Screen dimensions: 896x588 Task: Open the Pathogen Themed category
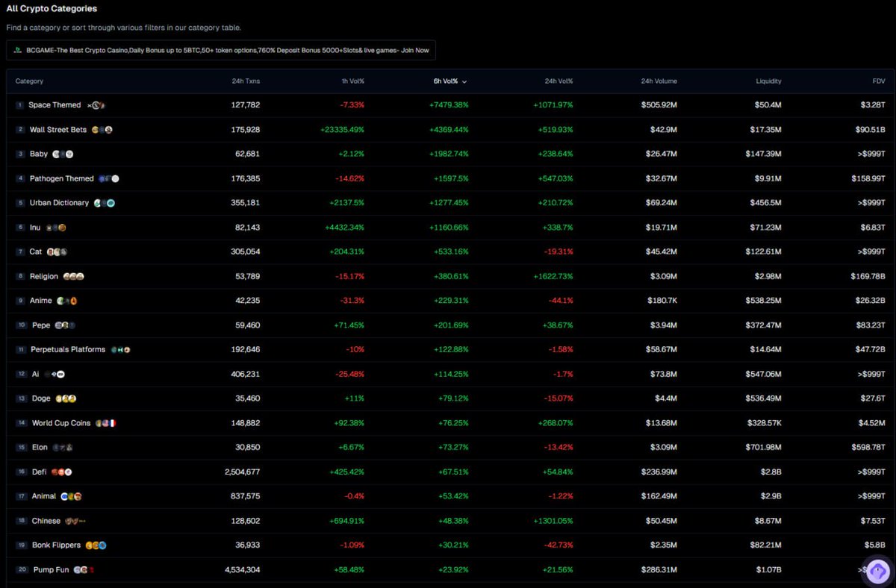pos(62,179)
